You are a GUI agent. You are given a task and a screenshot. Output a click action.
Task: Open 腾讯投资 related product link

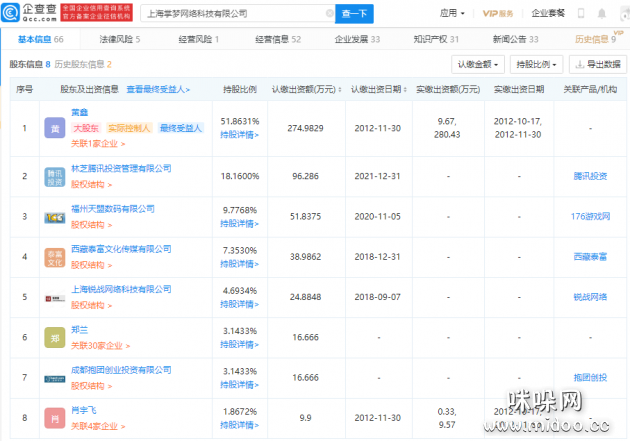(590, 176)
